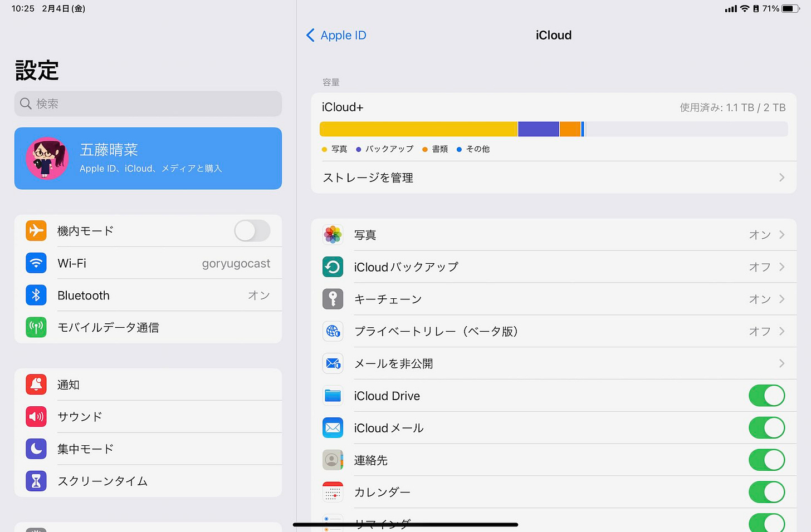Toggle Airplane mode switch on

pos(252,230)
